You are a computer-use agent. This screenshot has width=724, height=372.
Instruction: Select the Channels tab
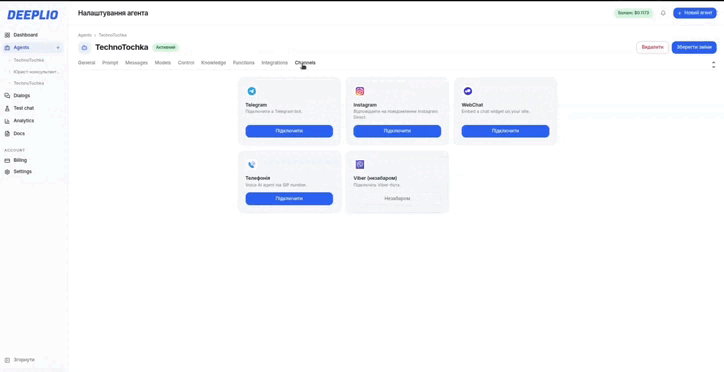(305, 63)
